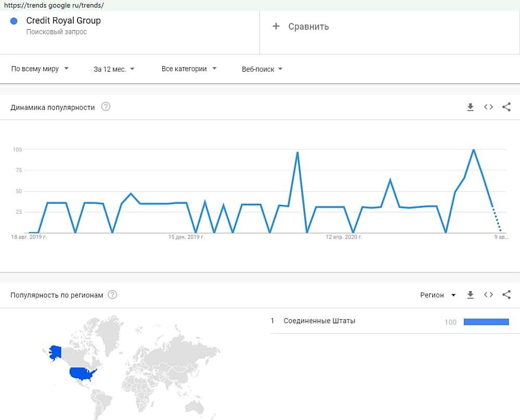Download the popularity dynamics chart data

pos(471,107)
